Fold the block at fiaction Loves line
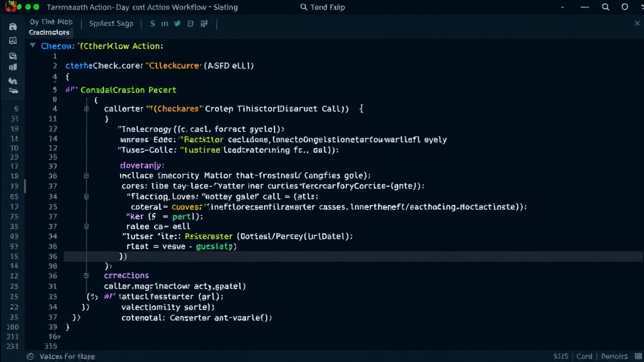The image size is (644, 362). click(x=86, y=197)
